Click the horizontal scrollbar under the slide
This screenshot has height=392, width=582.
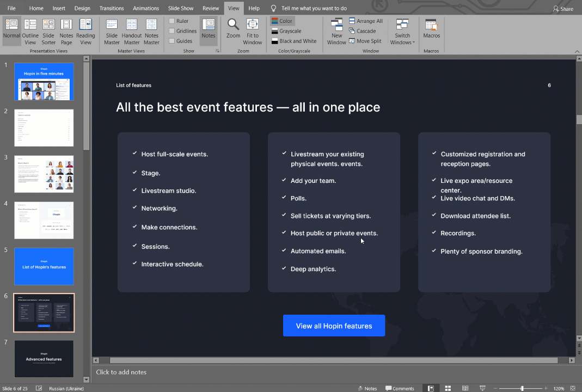[334, 360]
